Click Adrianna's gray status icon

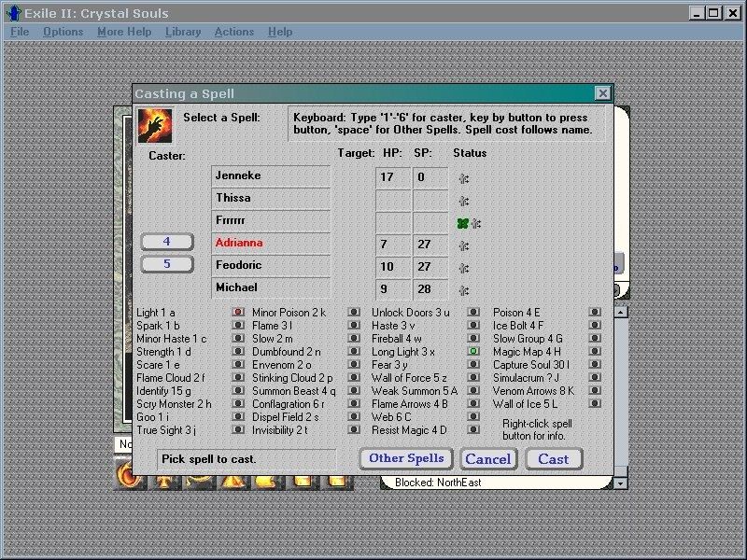(x=463, y=246)
